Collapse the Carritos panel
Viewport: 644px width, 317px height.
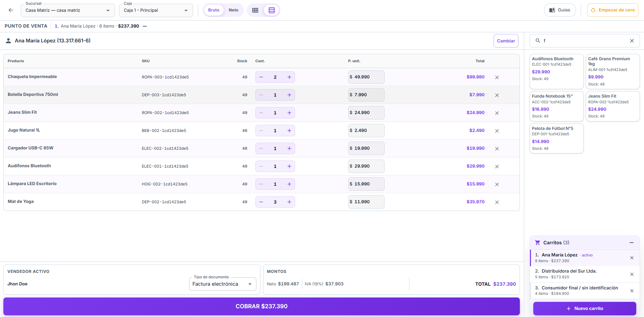click(x=632, y=243)
